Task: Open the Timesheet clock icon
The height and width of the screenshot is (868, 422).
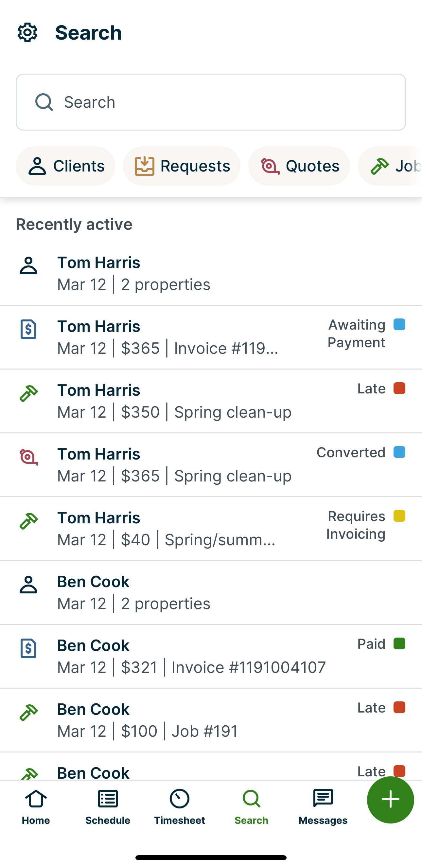Action: [180, 799]
